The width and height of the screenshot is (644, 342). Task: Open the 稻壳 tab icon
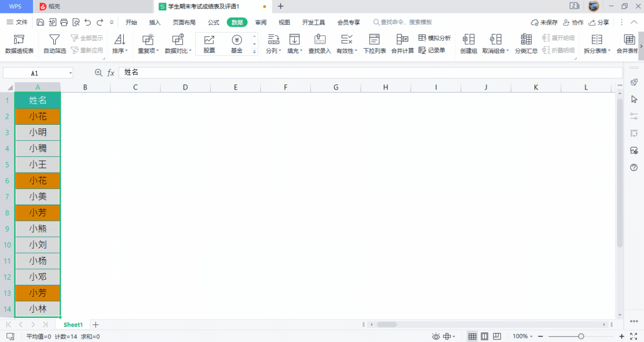43,7
